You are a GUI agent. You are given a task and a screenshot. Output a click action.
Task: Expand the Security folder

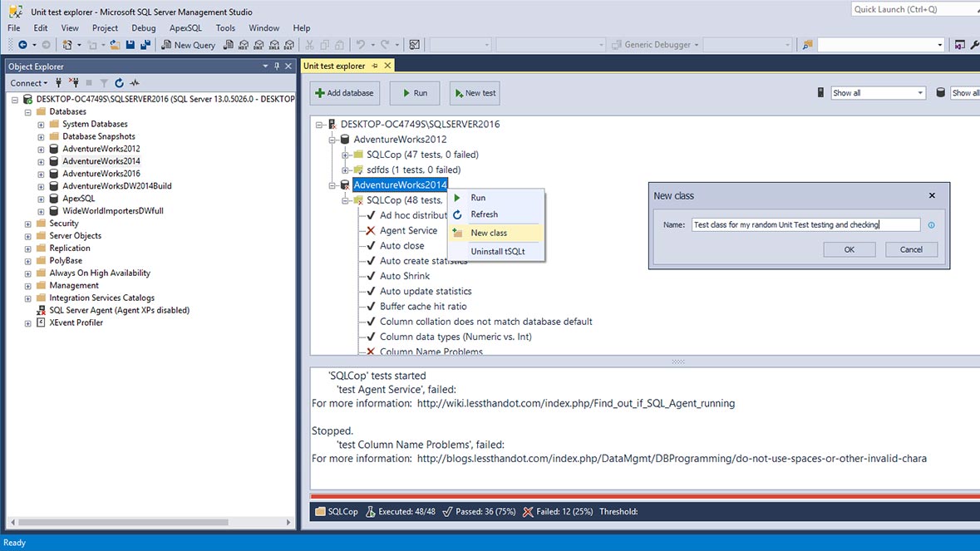click(27, 224)
